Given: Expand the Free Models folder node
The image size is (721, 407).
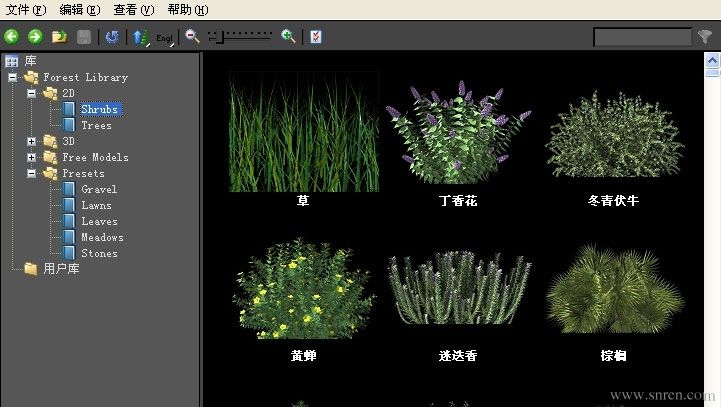Looking at the screenshot, I should [31, 157].
